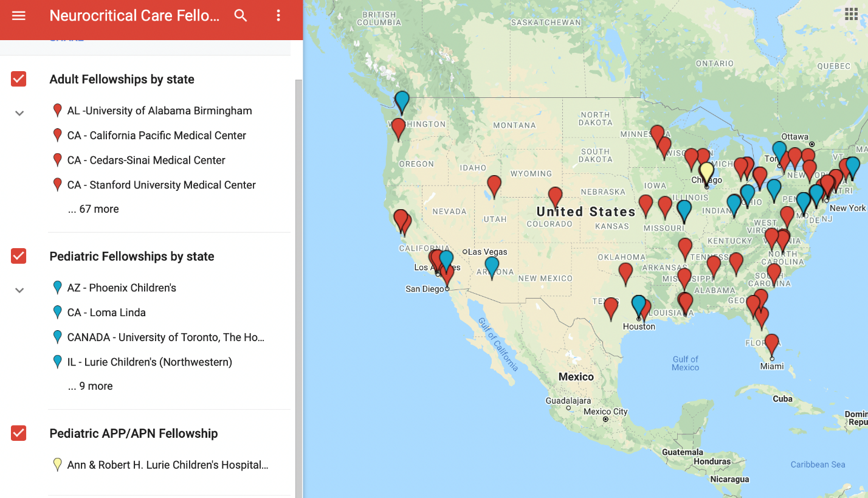Viewport: 868px width, 498px height.
Task: Collapse the Adult Fellowships list chevron
Action: coord(19,113)
